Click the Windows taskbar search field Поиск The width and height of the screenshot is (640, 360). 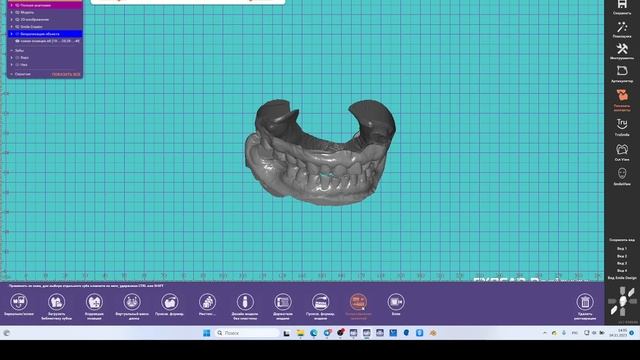tap(247, 333)
